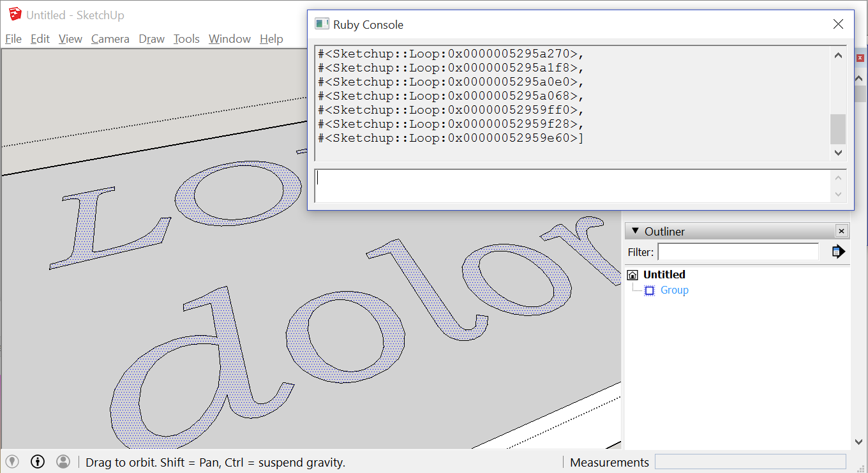Close the Outliner panel
The width and height of the screenshot is (868, 473).
[x=842, y=231]
